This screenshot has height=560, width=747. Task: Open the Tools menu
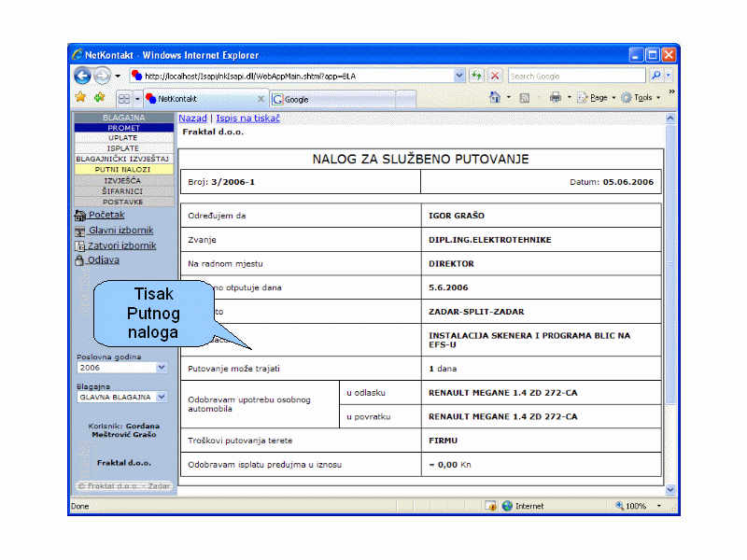coord(641,98)
